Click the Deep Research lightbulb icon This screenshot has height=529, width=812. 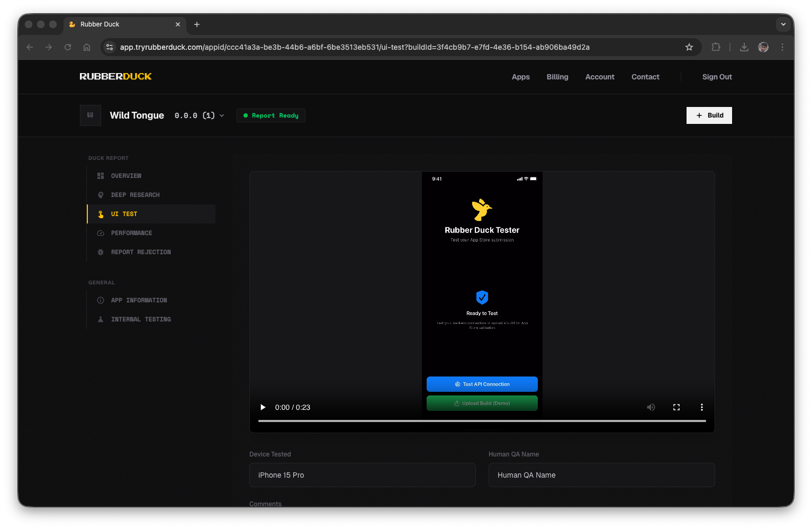pyautogui.click(x=101, y=194)
